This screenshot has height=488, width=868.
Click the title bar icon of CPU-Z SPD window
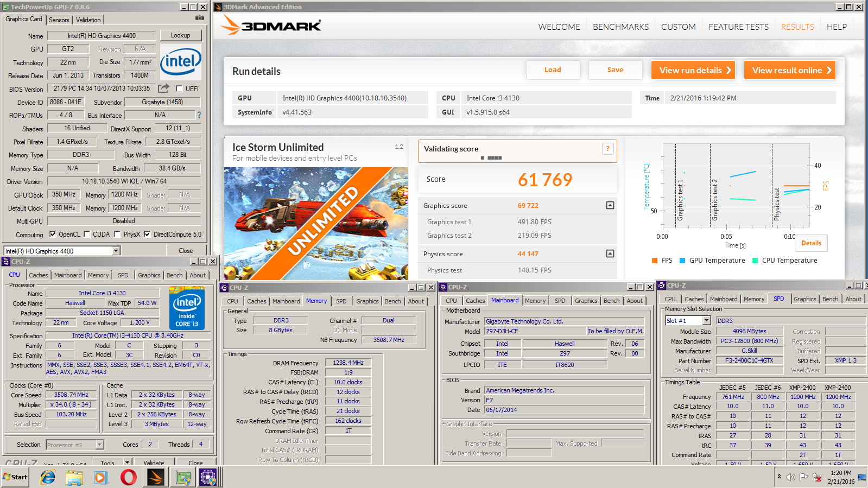[x=662, y=286]
